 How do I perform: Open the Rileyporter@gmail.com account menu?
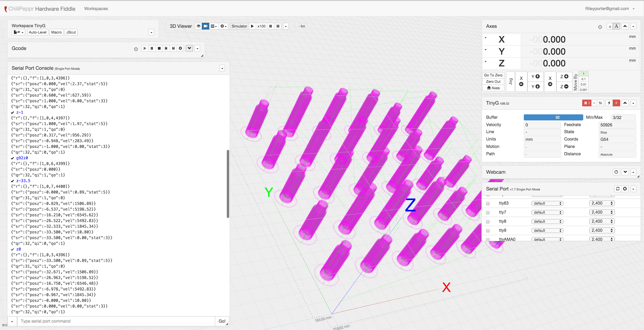610,9
